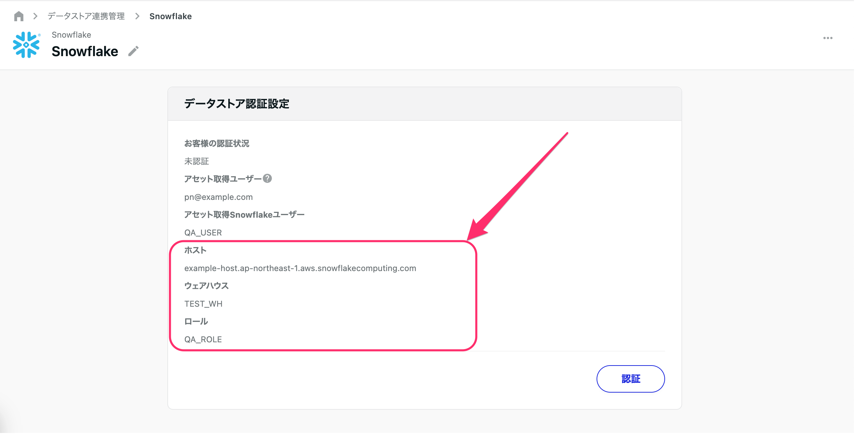Screen dimensions: 868x447
Task: Click the お客様の認証状況 label
Action: tap(217, 143)
